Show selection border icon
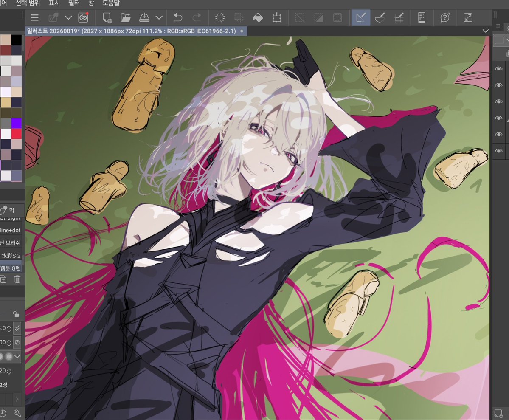This screenshot has width=509, height=420. coord(337,17)
